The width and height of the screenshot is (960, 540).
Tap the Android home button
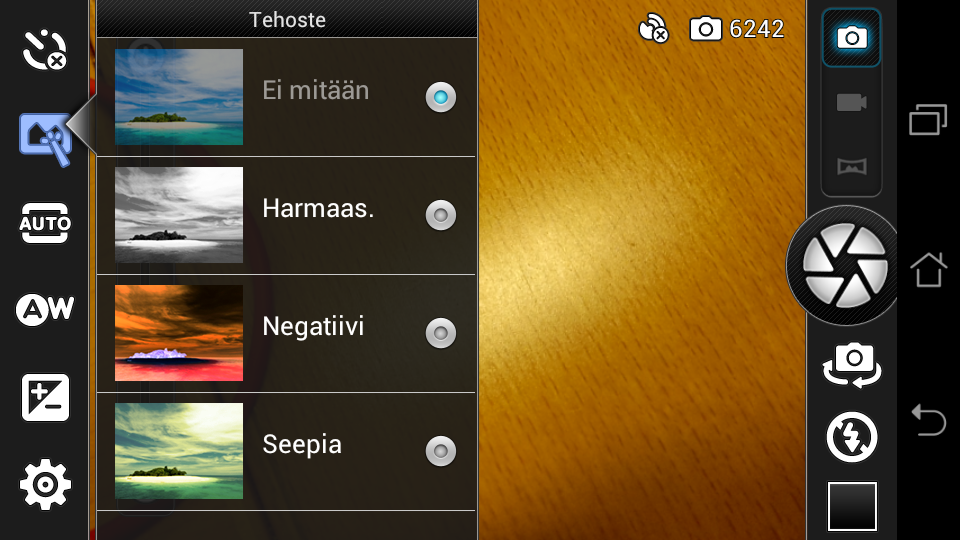[928, 269]
